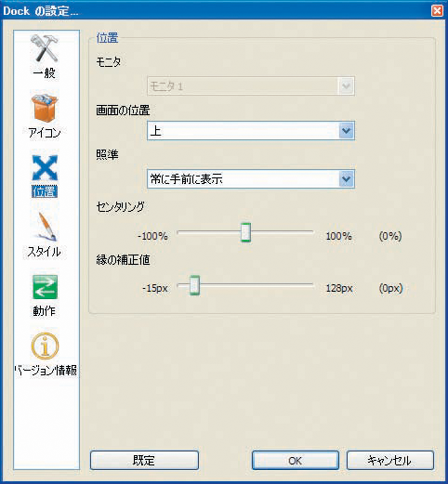
Task: Open the スタイル paintbrush icon
Action: [46, 228]
